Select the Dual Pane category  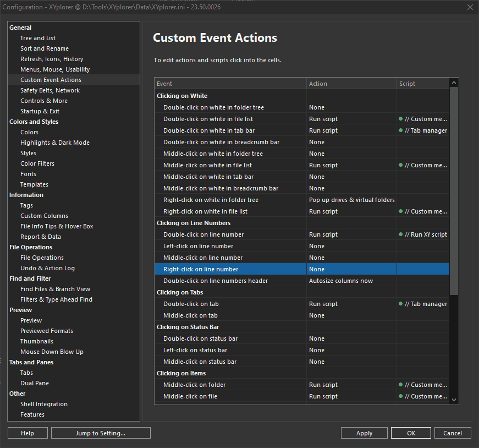coord(35,383)
